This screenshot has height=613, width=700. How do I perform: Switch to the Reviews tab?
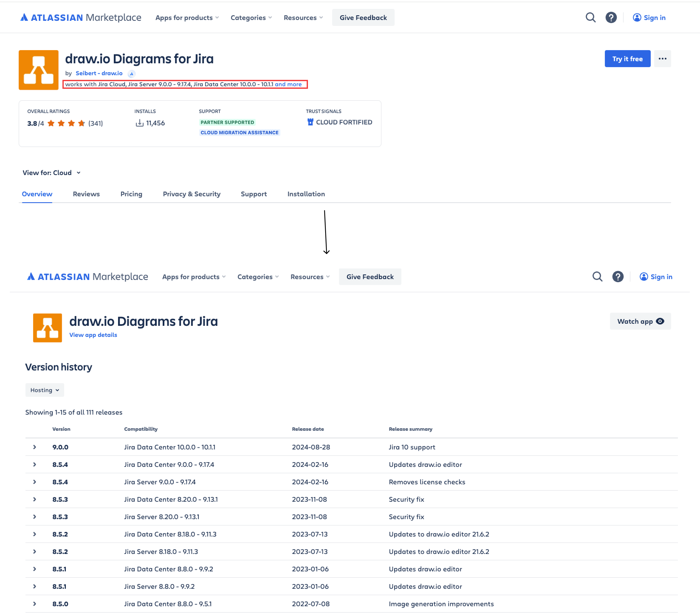tap(86, 194)
